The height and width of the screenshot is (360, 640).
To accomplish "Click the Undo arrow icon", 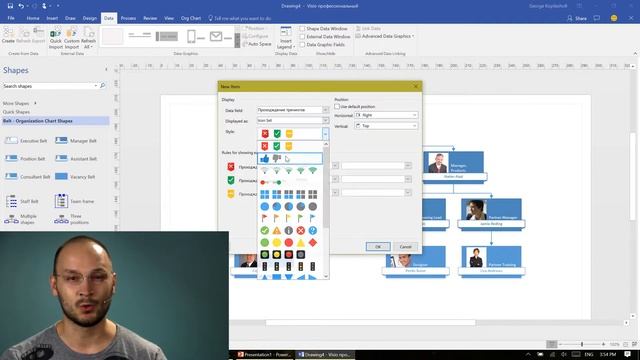I will (x=21, y=6).
